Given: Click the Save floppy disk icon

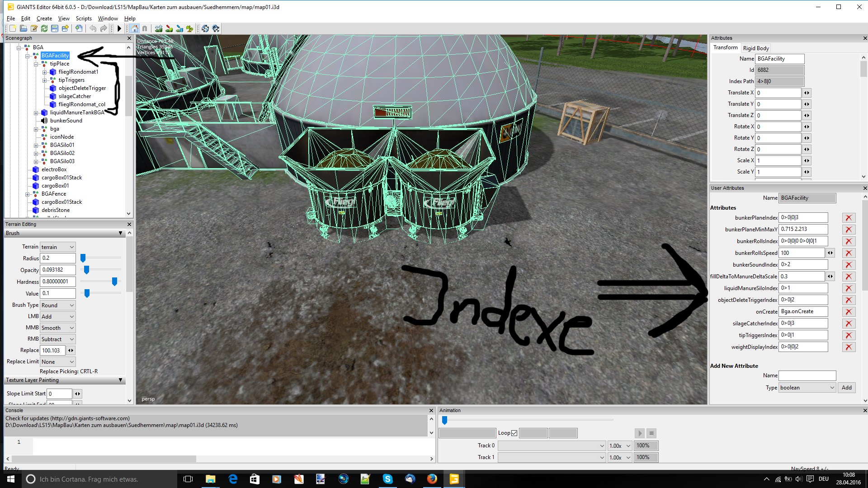Looking at the screenshot, I should [x=55, y=28].
